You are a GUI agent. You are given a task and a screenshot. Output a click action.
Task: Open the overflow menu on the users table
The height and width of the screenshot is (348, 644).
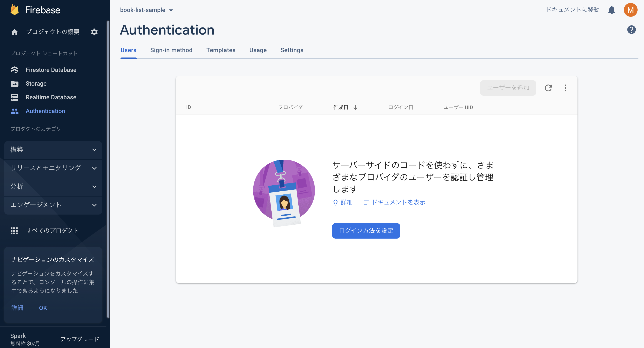(565, 88)
